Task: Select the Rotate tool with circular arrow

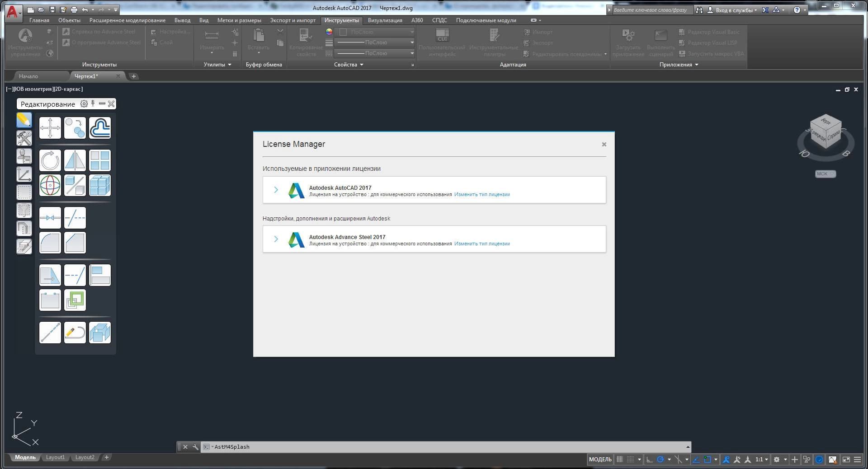Action: (x=50, y=160)
